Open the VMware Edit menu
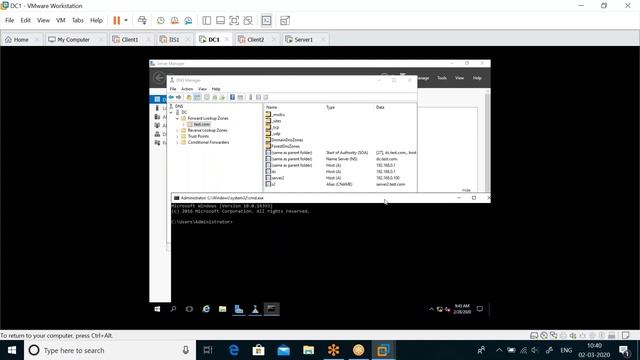Viewport: 640px width, 360px height. coord(25,20)
